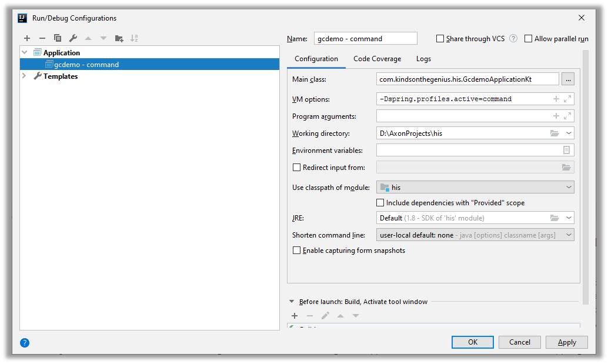Add new configuration with plus icon

pos(27,38)
